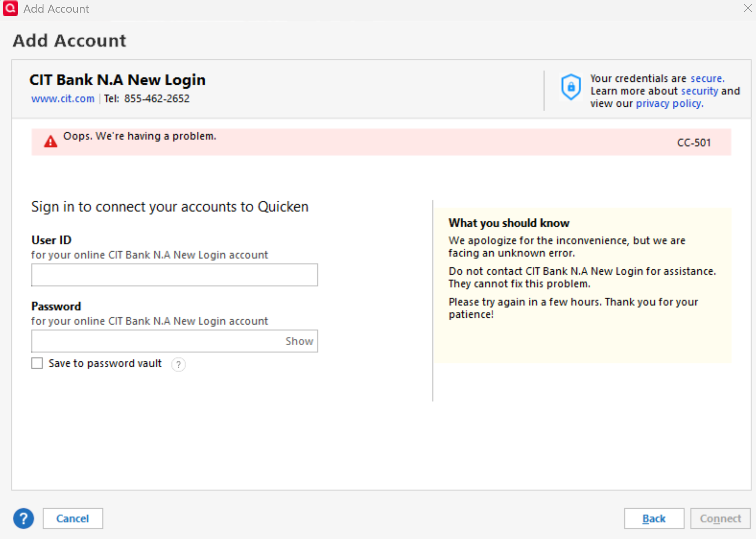The height and width of the screenshot is (539, 756).
Task: Enable Save to password vault checkbox
Action: 37,363
